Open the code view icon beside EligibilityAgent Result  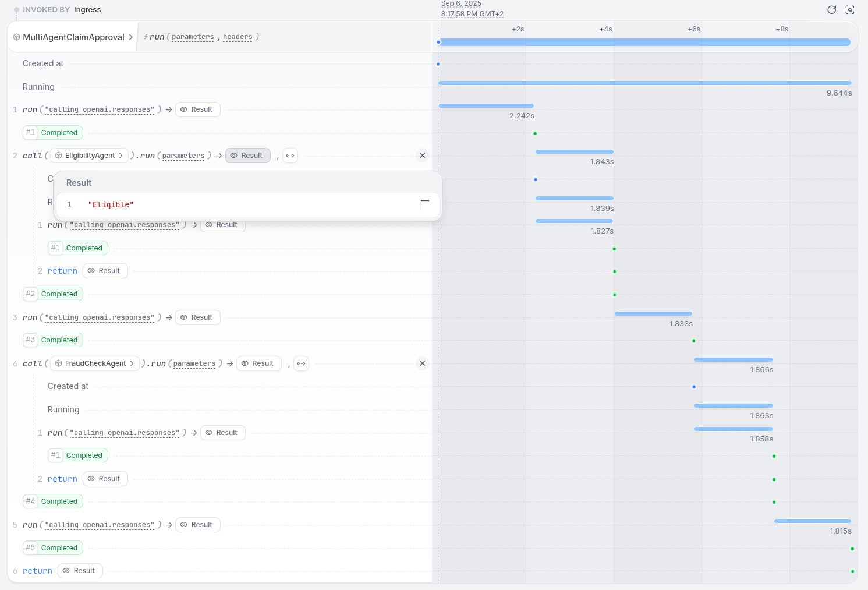(x=290, y=156)
